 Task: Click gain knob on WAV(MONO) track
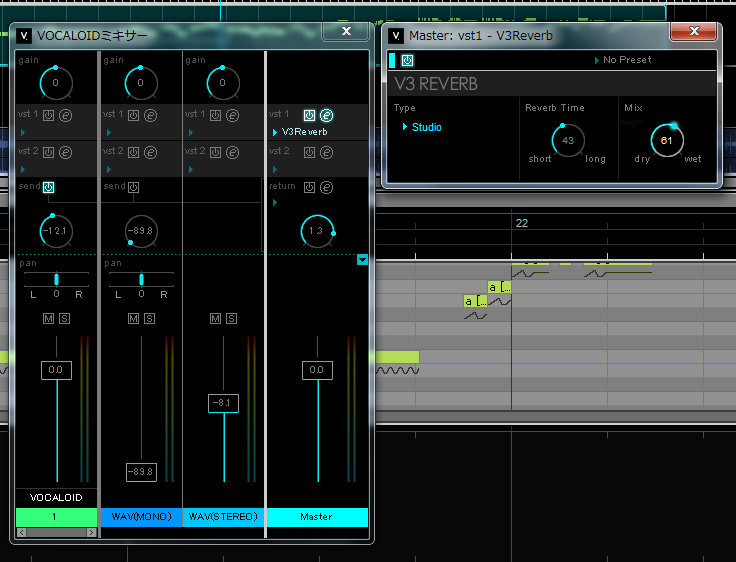[141, 83]
